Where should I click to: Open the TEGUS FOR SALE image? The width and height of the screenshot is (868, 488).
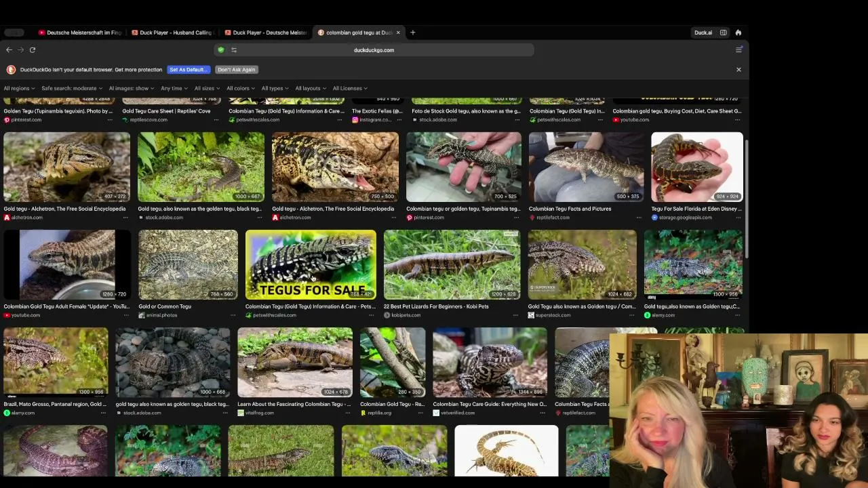coord(311,264)
